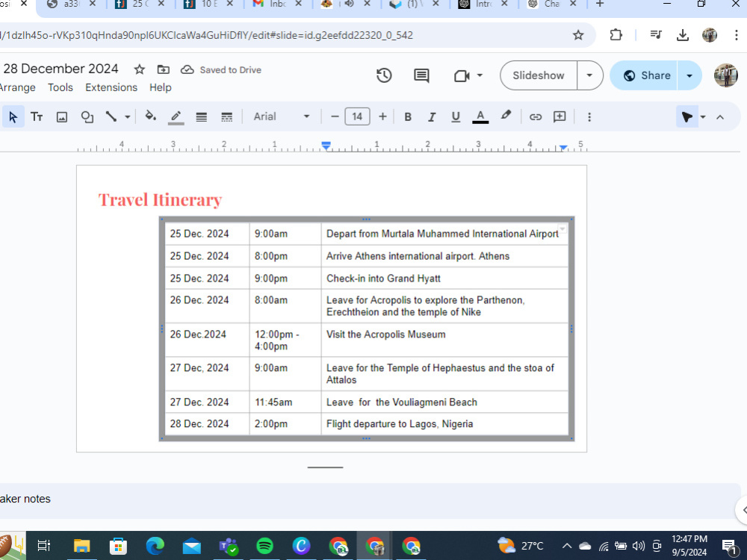The image size is (747, 560).
Task: Open Share dropdown arrow
Action: (x=689, y=75)
